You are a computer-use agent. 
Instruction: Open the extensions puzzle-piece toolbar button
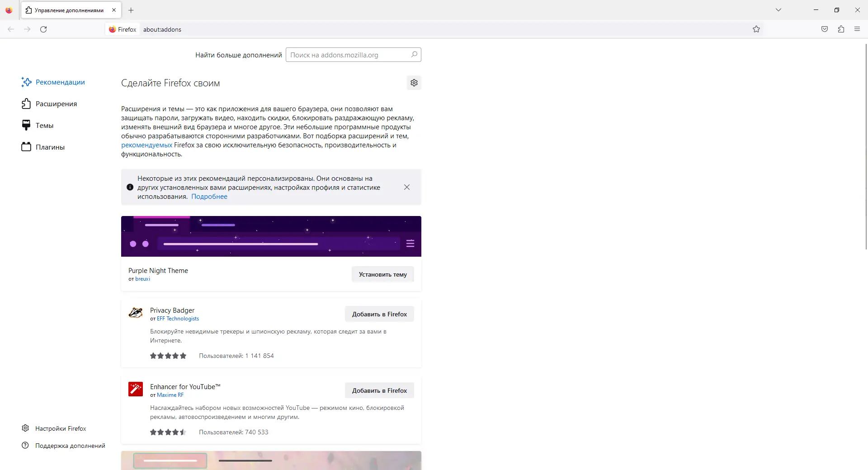(841, 29)
